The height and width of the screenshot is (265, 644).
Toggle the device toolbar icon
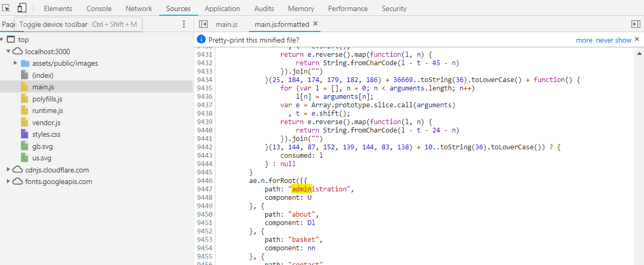point(22,8)
